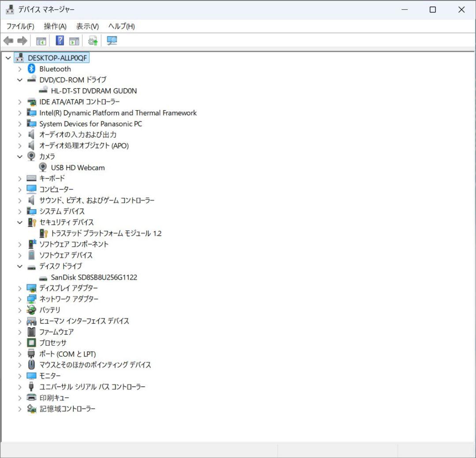Click the update driver toolbar icon
476x458 pixels.
pyautogui.click(x=93, y=41)
